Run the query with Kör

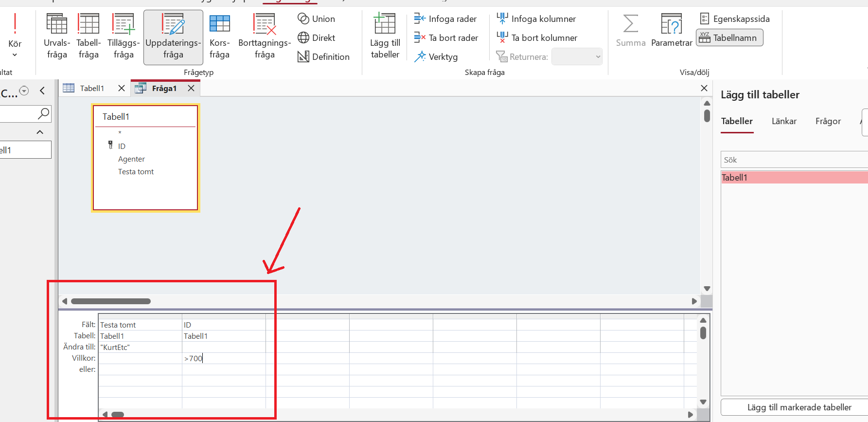(15, 35)
